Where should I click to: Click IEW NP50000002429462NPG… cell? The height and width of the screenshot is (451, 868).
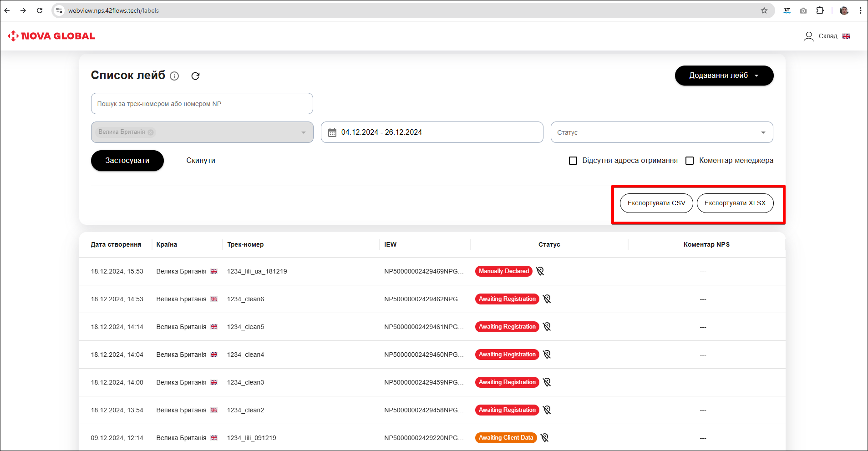pyautogui.click(x=424, y=299)
